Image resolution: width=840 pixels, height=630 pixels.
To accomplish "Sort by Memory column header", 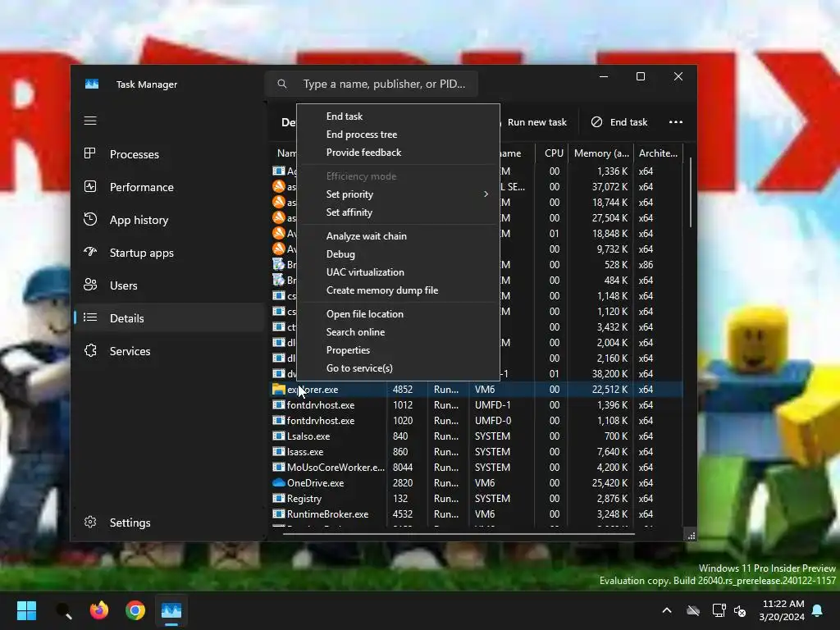I will 601,153.
